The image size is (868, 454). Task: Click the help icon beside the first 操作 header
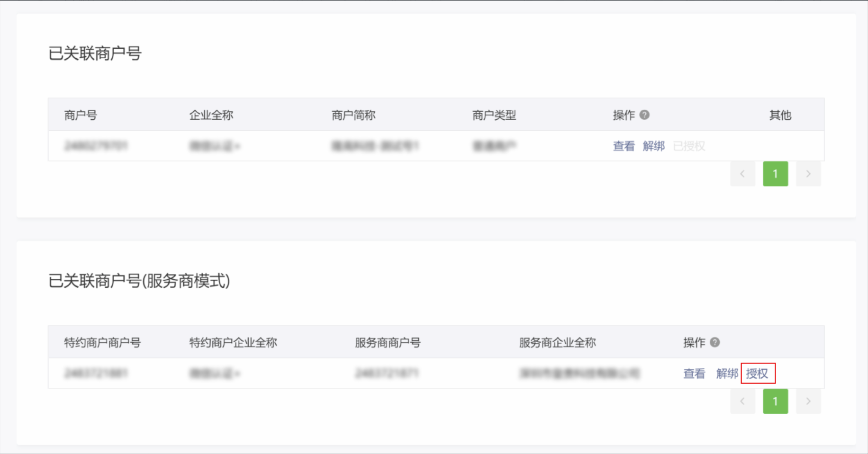pyautogui.click(x=644, y=115)
